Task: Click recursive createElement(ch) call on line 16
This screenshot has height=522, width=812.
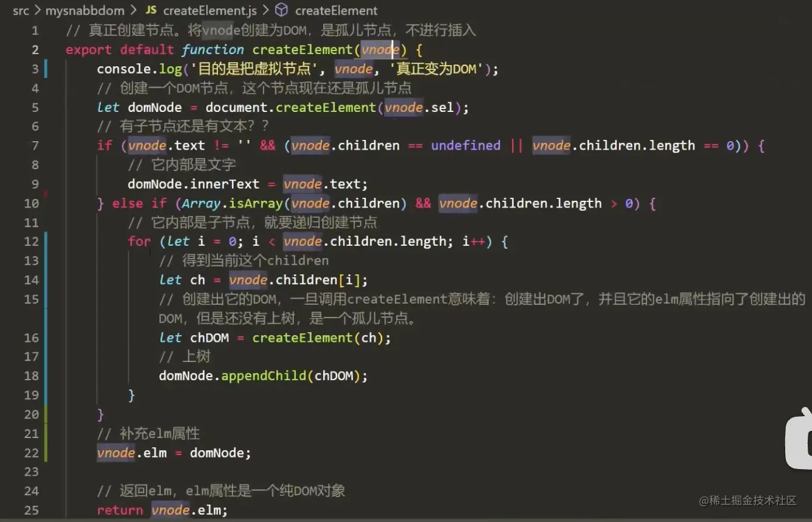Action: [x=318, y=338]
